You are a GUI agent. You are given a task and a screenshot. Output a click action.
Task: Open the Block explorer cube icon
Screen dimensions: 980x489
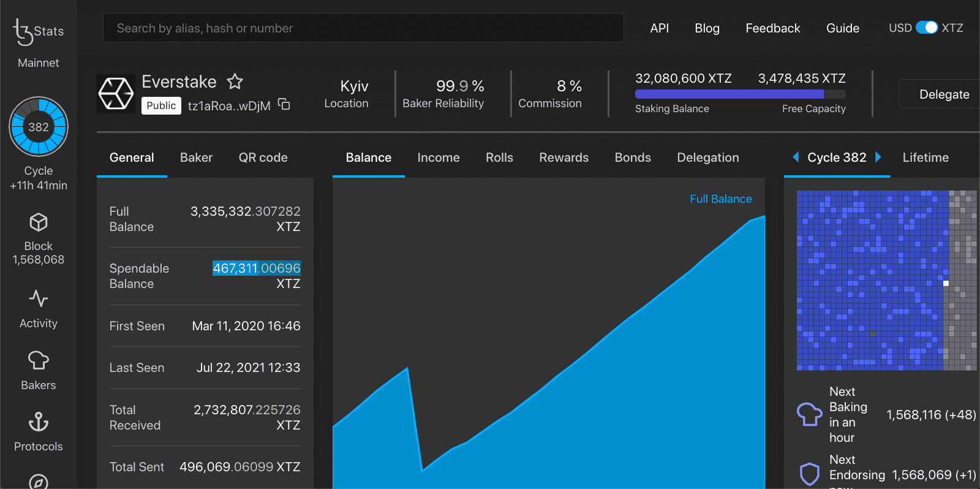pyautogui.click(x=39, y=222)
